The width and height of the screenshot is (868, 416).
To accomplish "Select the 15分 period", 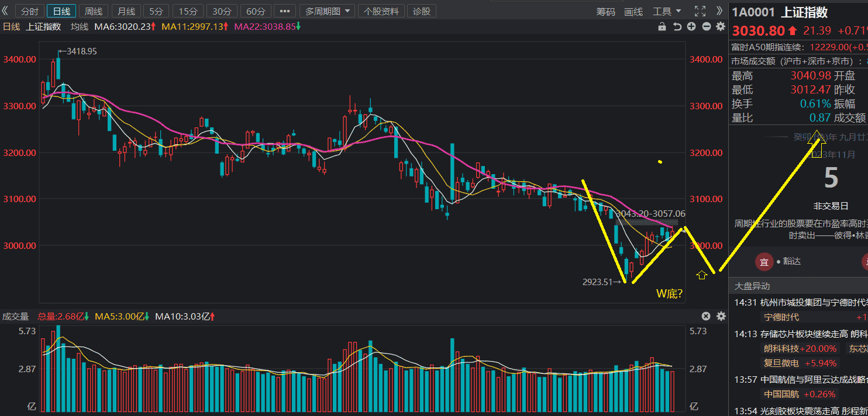I will (x=188, y=11).
